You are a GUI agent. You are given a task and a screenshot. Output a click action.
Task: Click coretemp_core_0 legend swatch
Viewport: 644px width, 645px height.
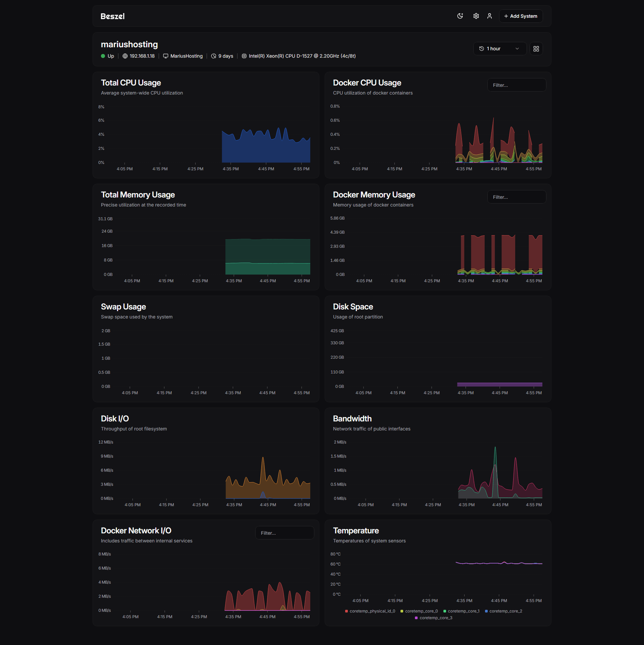(402, 611)
